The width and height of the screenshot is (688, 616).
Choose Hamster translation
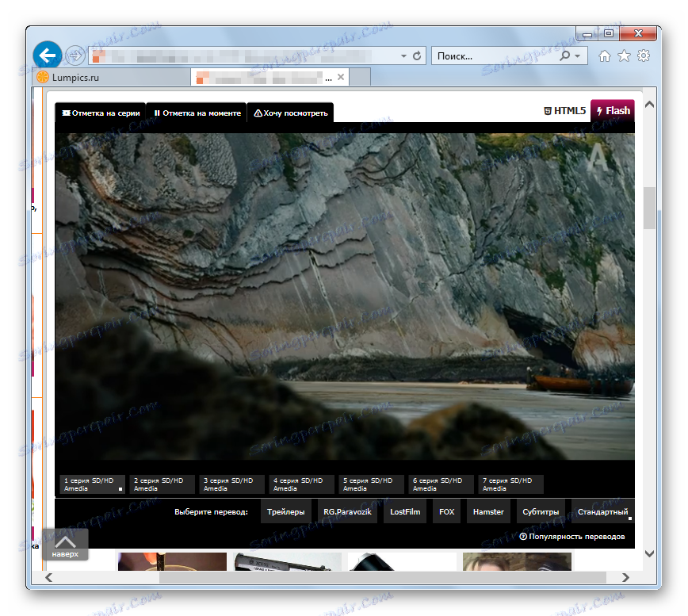coord(488,511)
